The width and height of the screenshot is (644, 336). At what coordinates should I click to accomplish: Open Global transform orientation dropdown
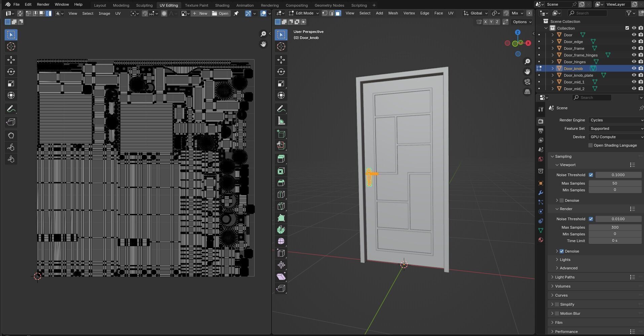(476, 13)
